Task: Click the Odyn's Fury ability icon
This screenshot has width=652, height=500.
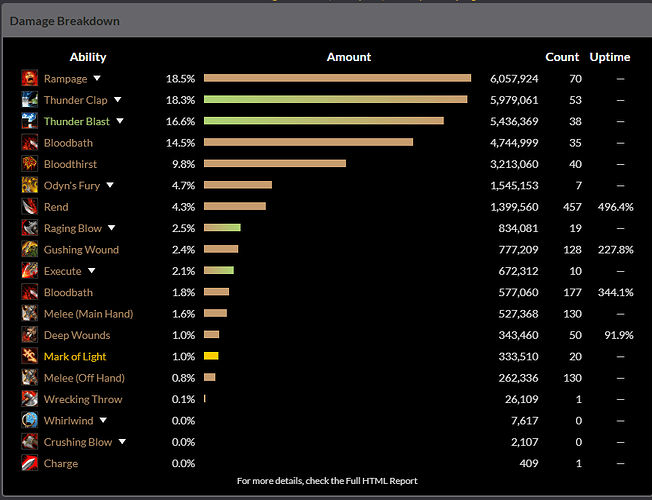Action: [30, 185]
